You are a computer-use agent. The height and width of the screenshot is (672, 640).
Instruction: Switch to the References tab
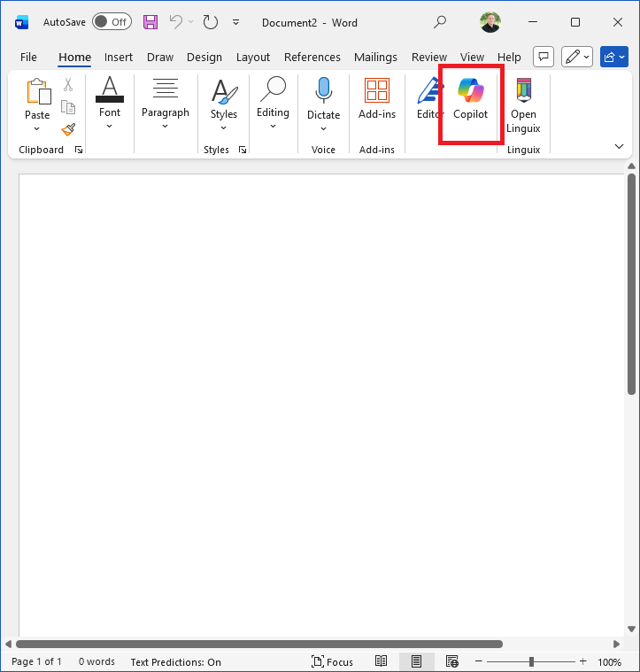[x=312, y=57]
